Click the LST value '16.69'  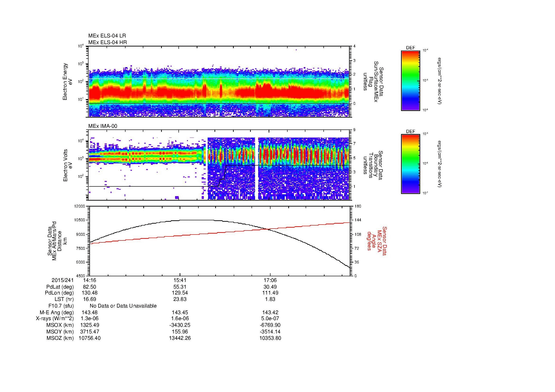[x=90, y=299]
